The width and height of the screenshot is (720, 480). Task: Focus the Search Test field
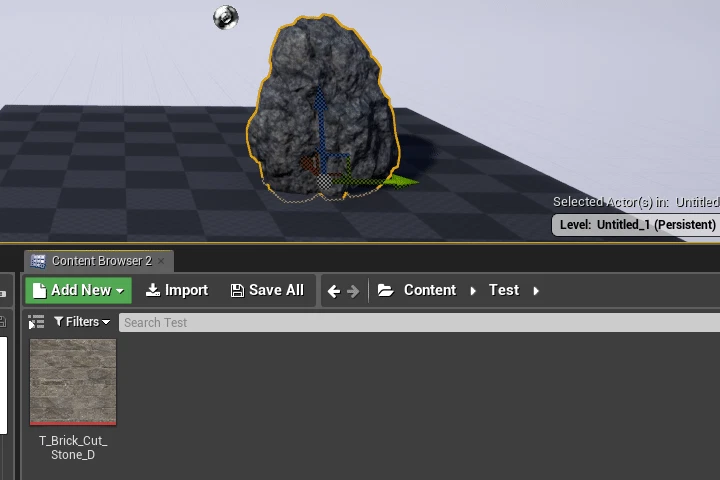(x=419, y=322)
